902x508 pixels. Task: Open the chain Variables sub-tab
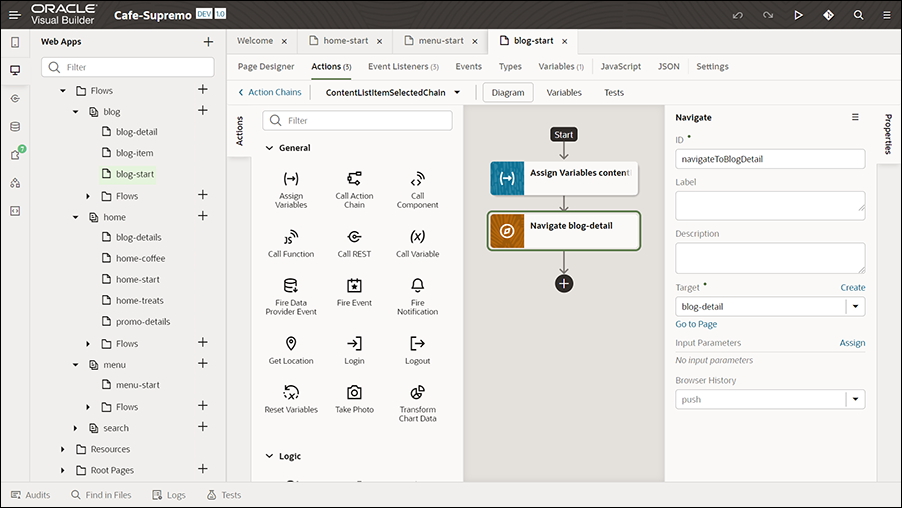coord(564,92)
